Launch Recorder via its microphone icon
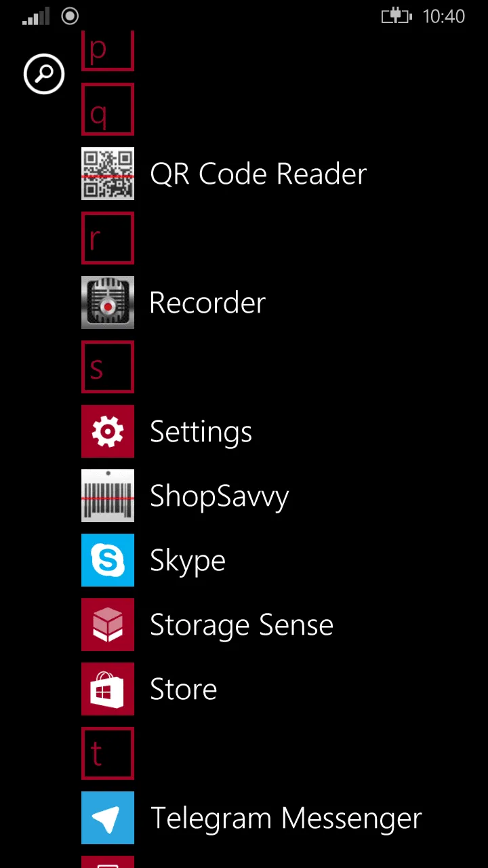Screen dimensions: 488x868 tap(108, 302)
